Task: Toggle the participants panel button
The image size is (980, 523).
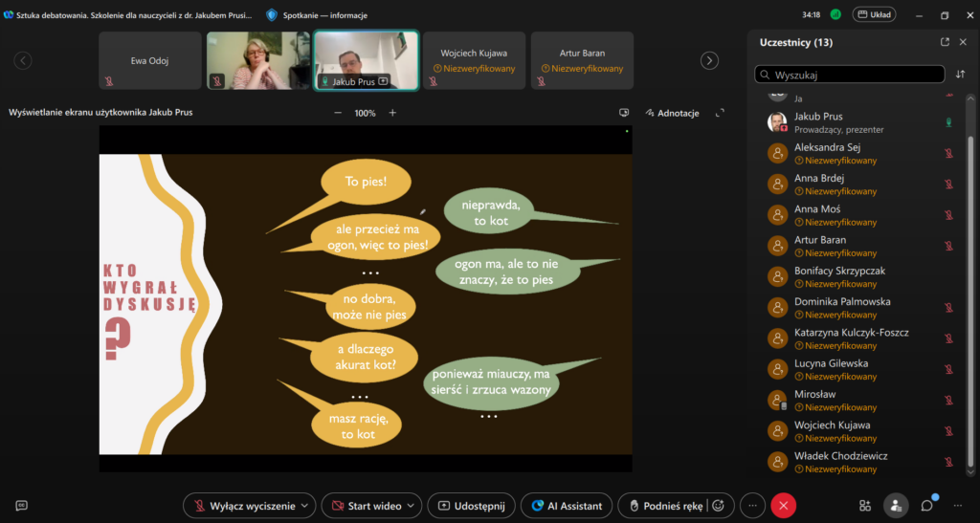Action: tap(896, 506)
